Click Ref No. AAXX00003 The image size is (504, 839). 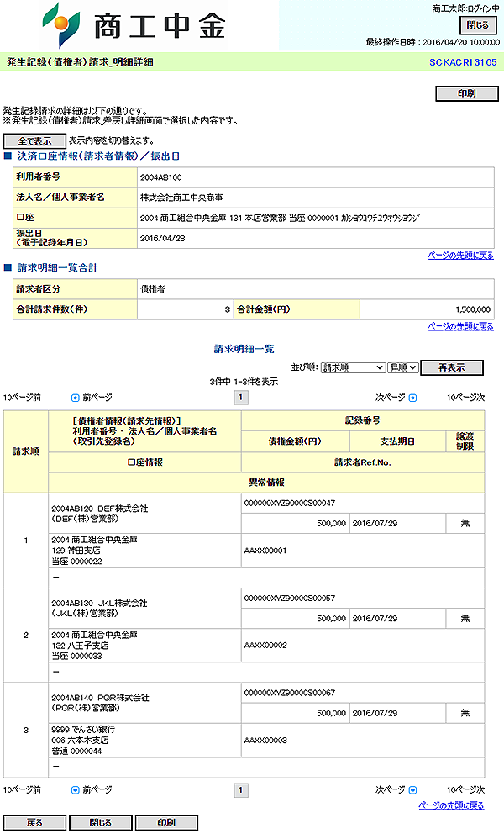click(265, 741)
